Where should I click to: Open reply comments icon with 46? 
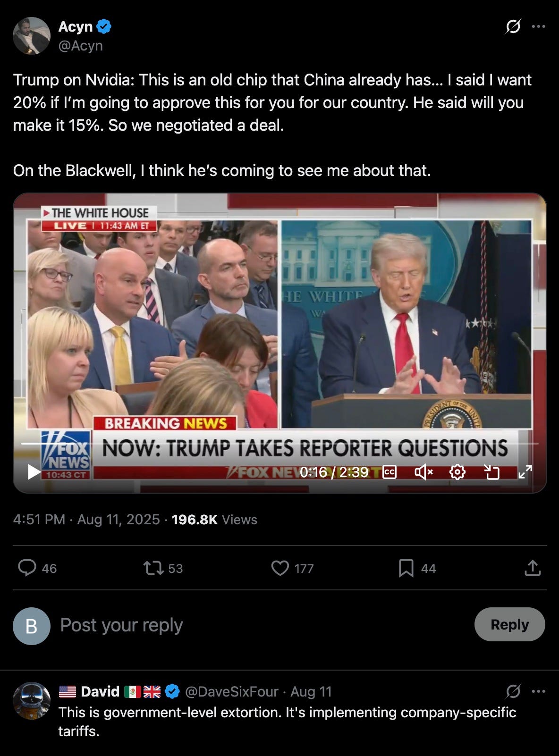[x=37, y=568]
